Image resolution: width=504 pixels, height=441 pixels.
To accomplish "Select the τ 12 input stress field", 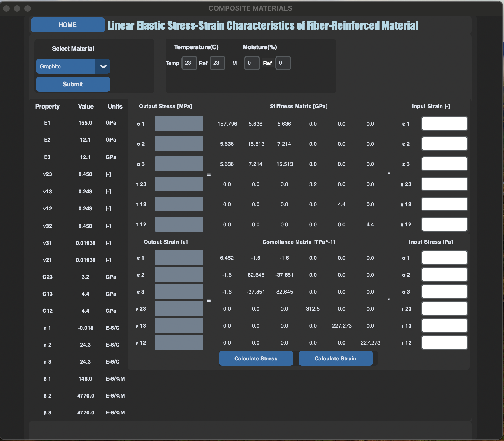I will click(x=444, y=342).
